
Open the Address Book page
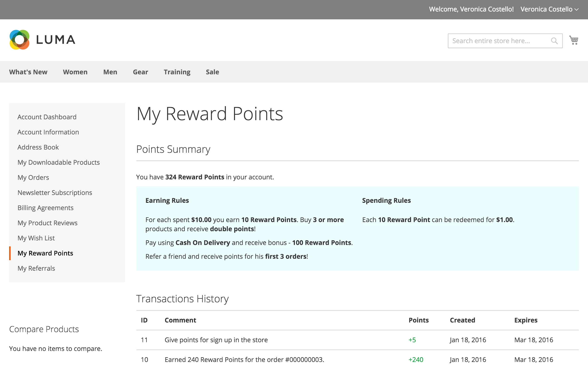[38, 147]
